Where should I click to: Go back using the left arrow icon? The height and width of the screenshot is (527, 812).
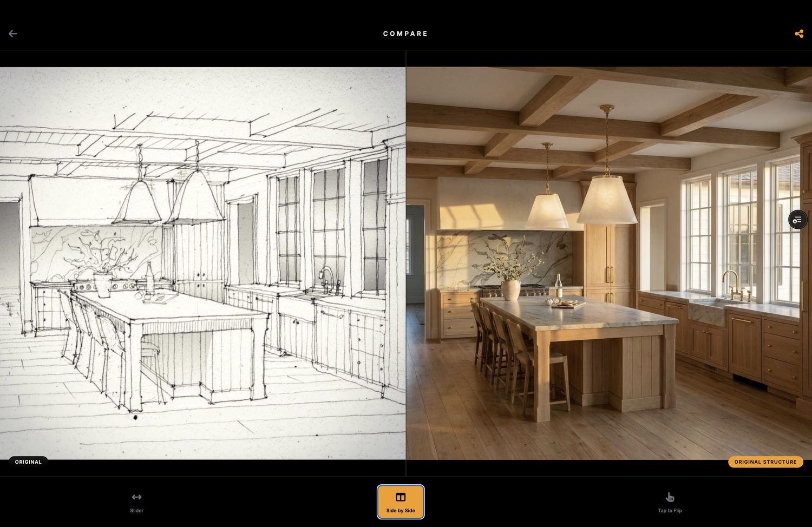[x=13, y=34]
